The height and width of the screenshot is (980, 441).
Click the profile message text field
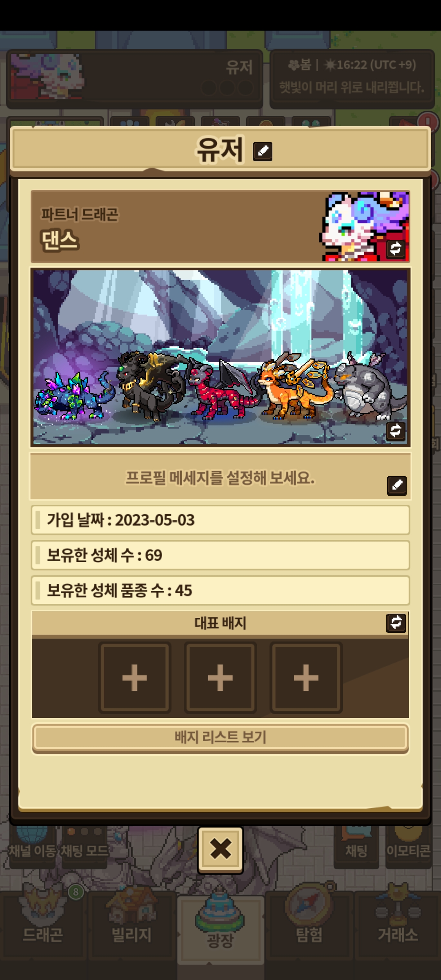(220, 477)
